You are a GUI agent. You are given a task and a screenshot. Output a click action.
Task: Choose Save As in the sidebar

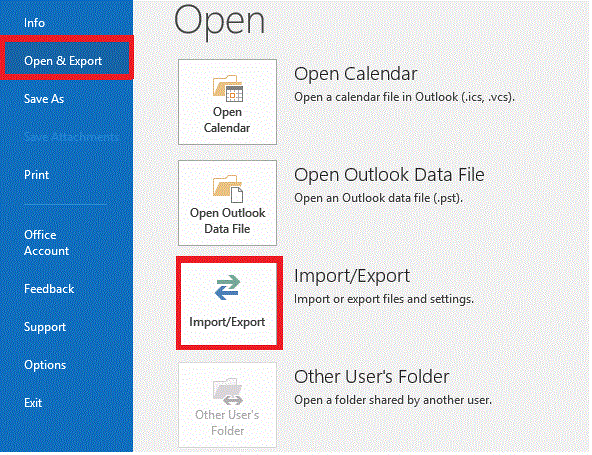click(x=44, y=99)
